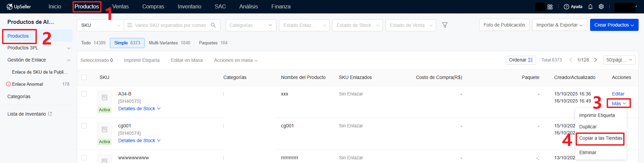Viewport: 644px width, 163px height.
Task: Open the Categorías filter dropdown
Action: pos(251,25)
